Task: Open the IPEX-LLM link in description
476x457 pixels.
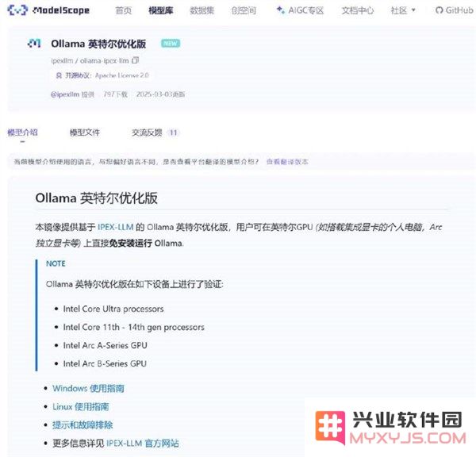Action: click(x=115, y=227)
